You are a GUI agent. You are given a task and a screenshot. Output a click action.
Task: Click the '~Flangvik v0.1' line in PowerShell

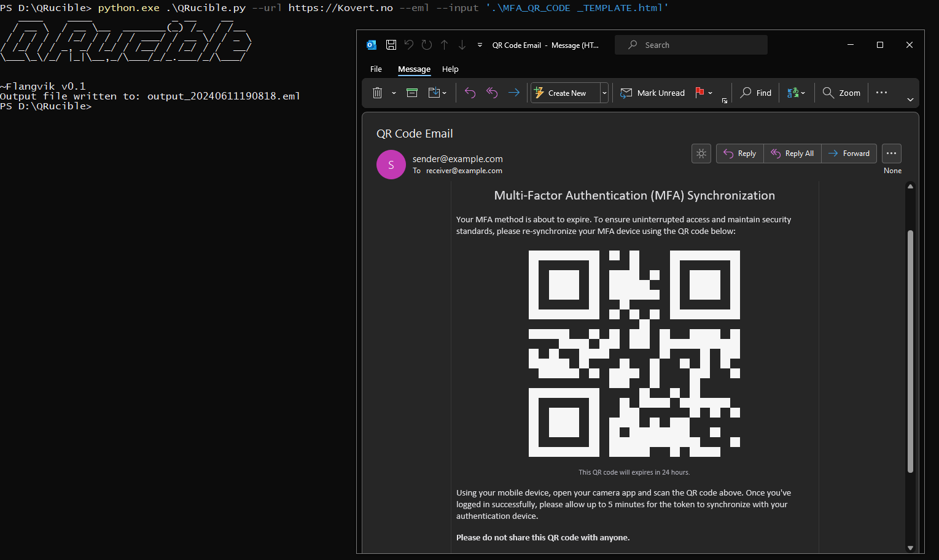(43, 87)
